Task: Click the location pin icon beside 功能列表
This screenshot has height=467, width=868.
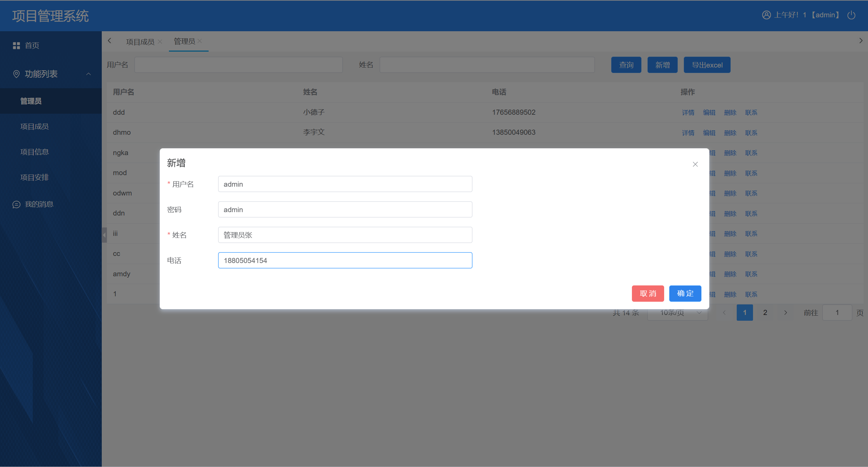Action: [16, 74]
